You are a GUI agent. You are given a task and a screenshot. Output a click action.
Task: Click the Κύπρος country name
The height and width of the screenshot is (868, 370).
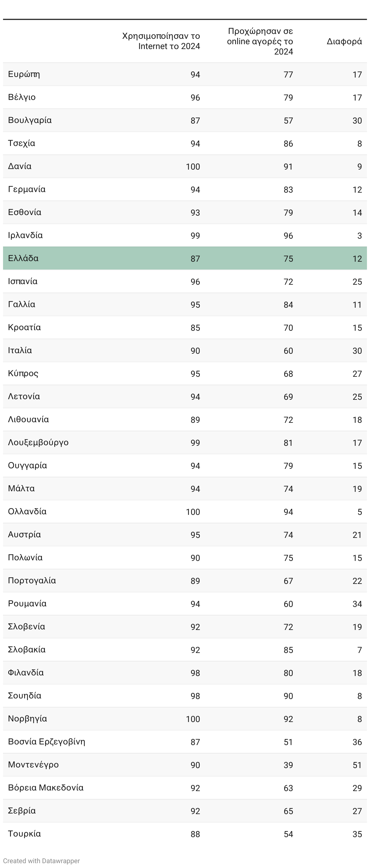(x=23, y=373)
